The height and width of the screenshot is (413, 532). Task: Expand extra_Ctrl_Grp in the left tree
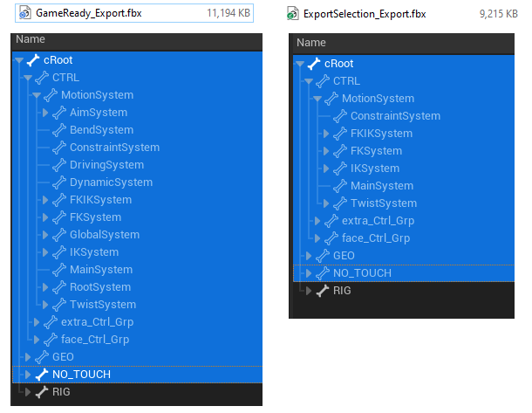37,322
